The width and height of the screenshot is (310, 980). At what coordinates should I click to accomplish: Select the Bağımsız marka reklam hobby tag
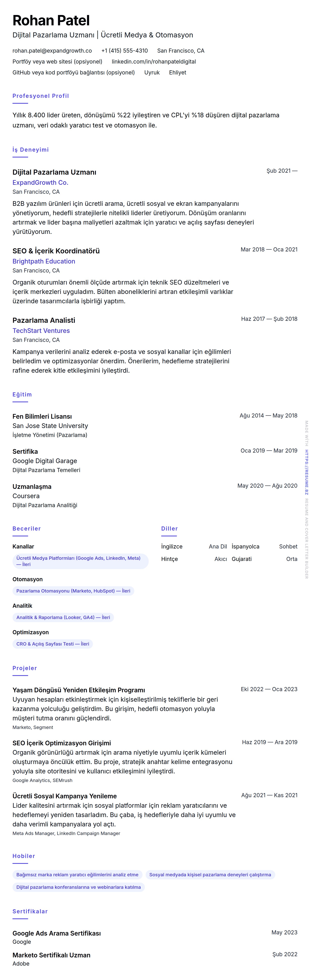77,875
